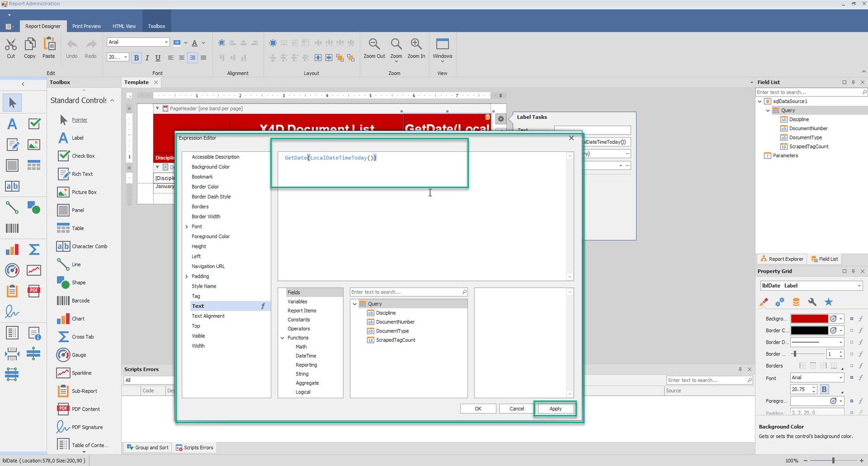Toggle Bold formatting in Font group
Screen dimensions: 868x466
click(x=136, y=58)
